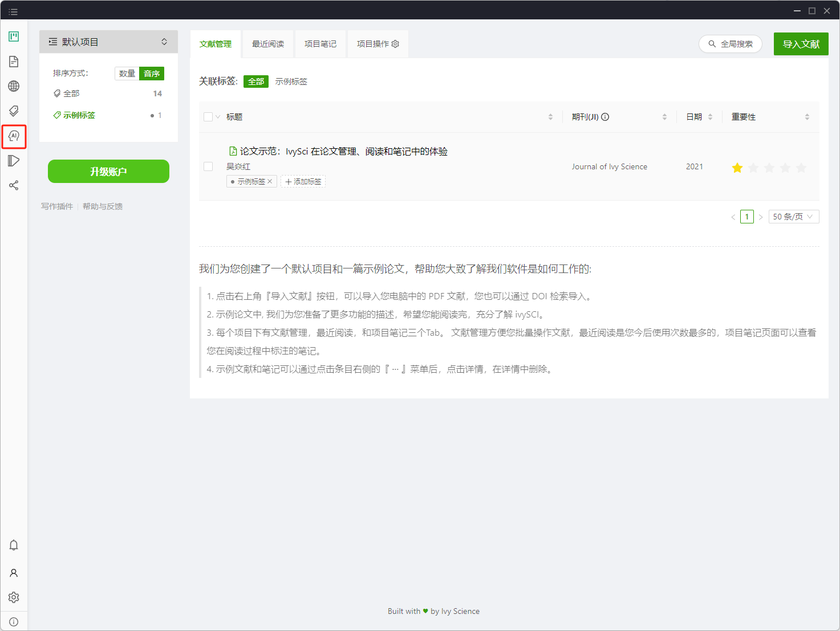Open notifications bell icon
Image resolution: width=840 pixels, height=631 pixels.
(x=14, y=545)
